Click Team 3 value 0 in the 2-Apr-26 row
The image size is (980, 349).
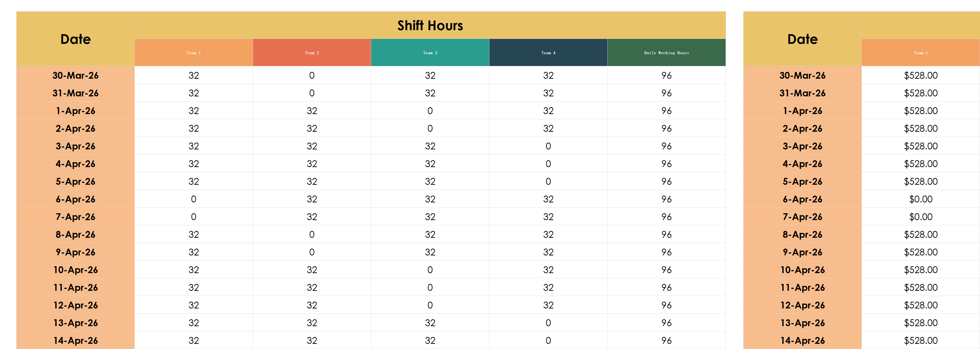tap(430, 128)
